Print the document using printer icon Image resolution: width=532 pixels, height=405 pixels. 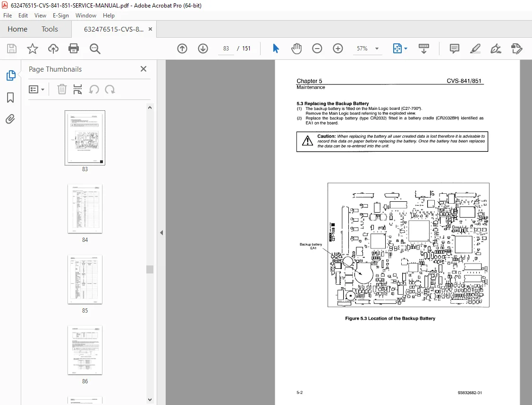(74, 49)
